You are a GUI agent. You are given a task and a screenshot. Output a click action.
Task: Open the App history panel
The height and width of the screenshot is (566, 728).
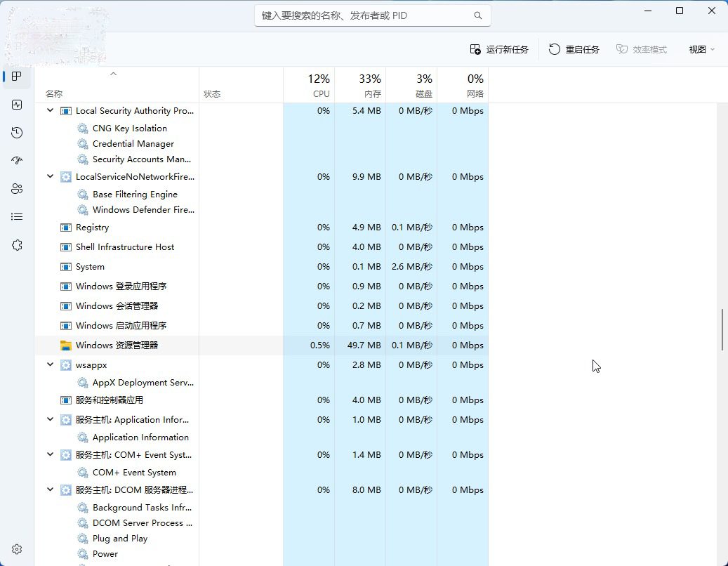[x=16, y=132]
